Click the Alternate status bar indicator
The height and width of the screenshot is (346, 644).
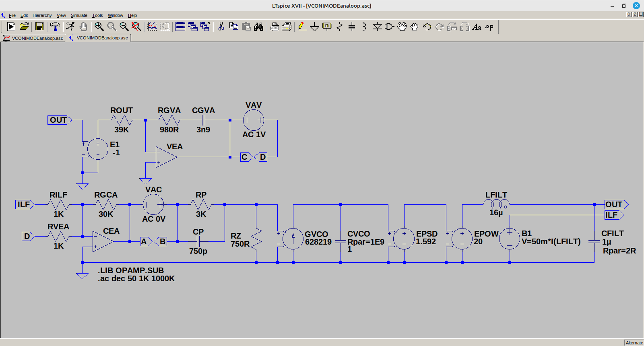point(634,343)
